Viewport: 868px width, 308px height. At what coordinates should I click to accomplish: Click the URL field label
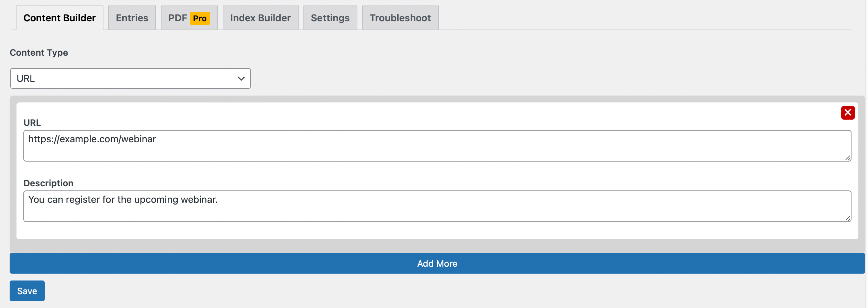pyautogui.click(x=32, y=123)
